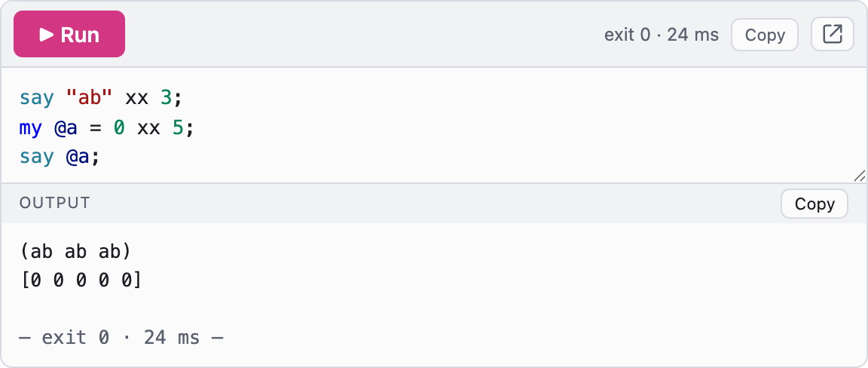The height and width of the screenshot is (368, 868).
Task: Click the number 5 in the code
Action: (x=177, y=128)
